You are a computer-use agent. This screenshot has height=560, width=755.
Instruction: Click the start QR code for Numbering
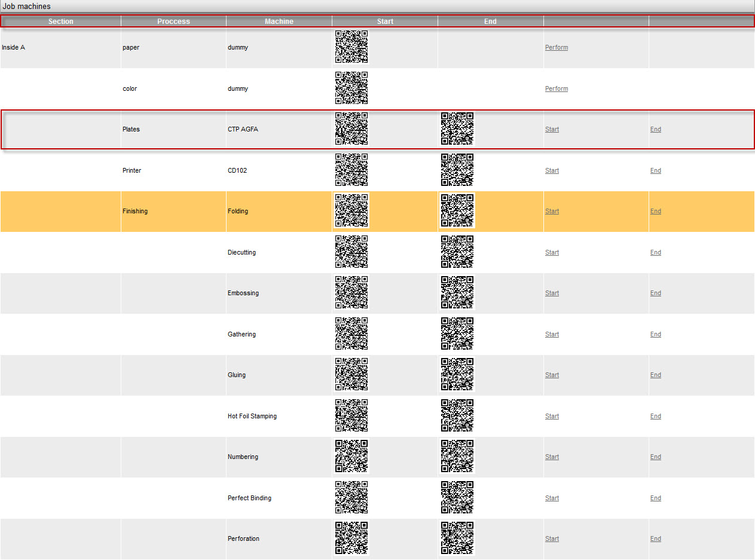click(x=351, y=456)
